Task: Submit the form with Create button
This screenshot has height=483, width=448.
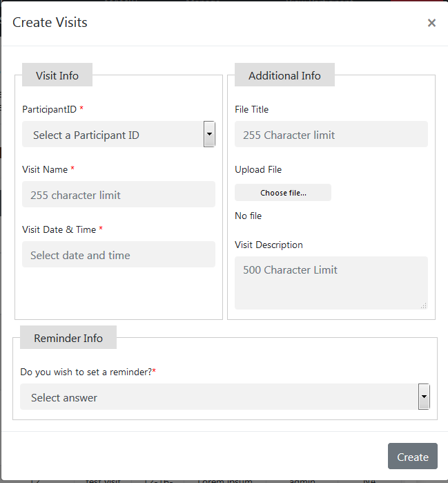Action: point(412,457)
